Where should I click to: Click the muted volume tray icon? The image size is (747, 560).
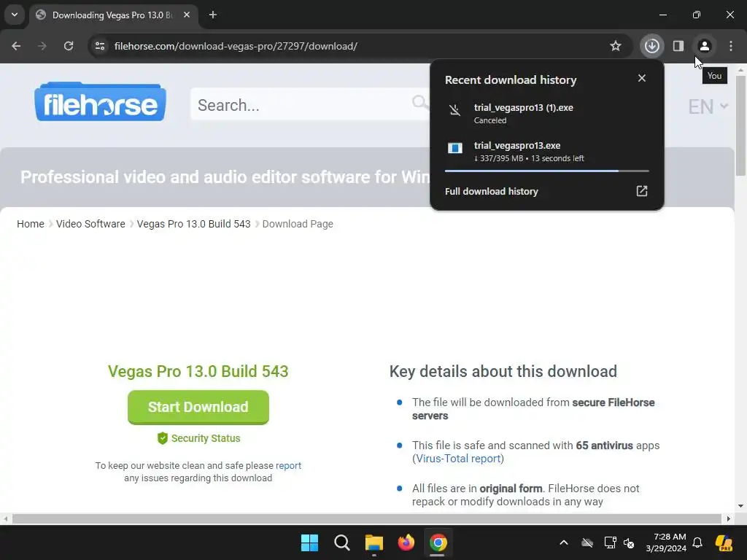(629, 542)
